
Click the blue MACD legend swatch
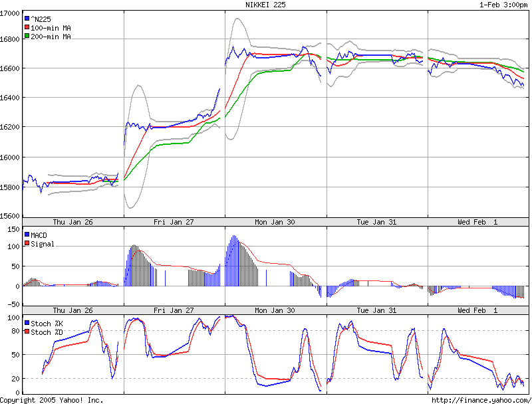tap(27, 234)
